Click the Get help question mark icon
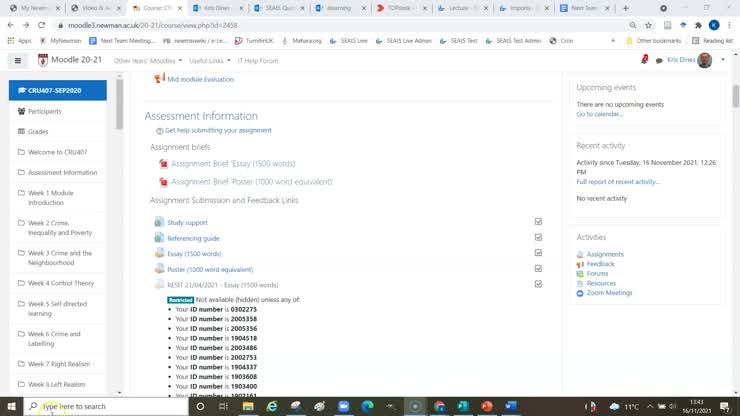The image size is (740, 416). click(159, 130)
